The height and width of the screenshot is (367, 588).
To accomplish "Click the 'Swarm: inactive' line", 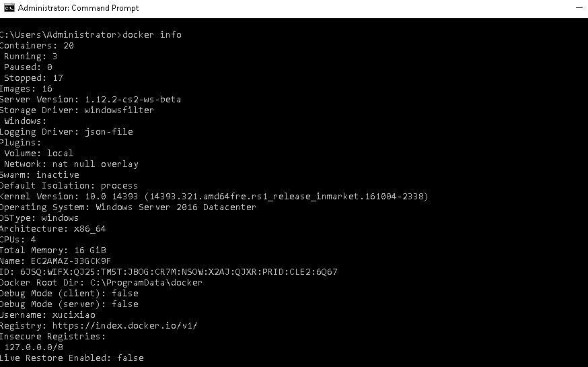I will [x=40, y=175].
